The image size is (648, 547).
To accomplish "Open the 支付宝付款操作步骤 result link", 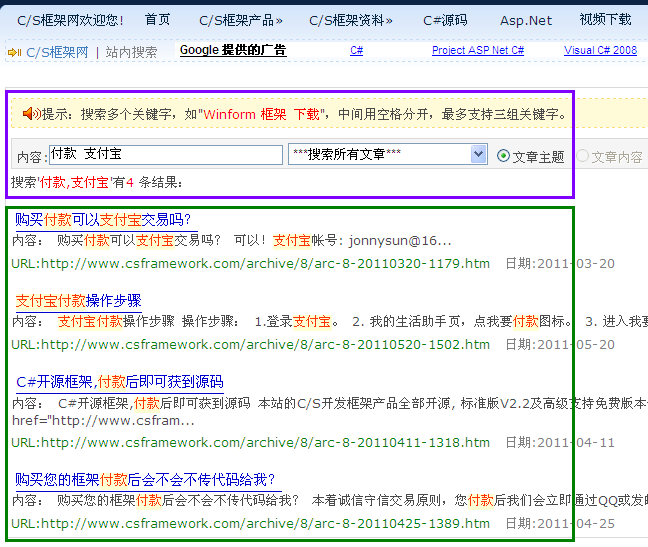I will [78, 301].
